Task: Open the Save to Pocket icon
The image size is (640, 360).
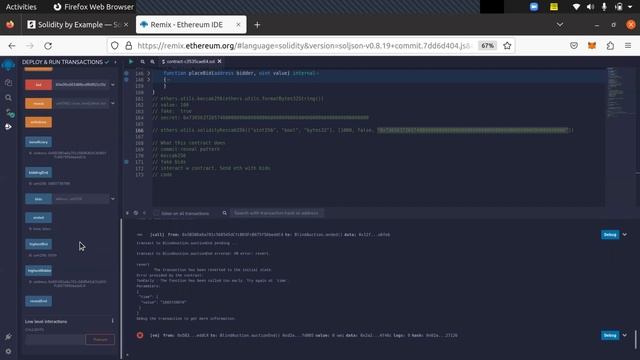Action: point(574,46)
